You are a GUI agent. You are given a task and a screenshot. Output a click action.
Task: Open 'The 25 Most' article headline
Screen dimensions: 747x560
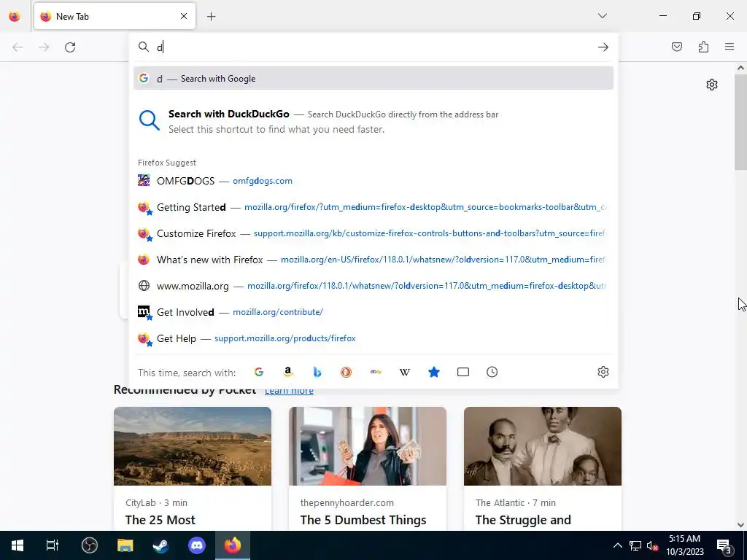click(160, 520)
